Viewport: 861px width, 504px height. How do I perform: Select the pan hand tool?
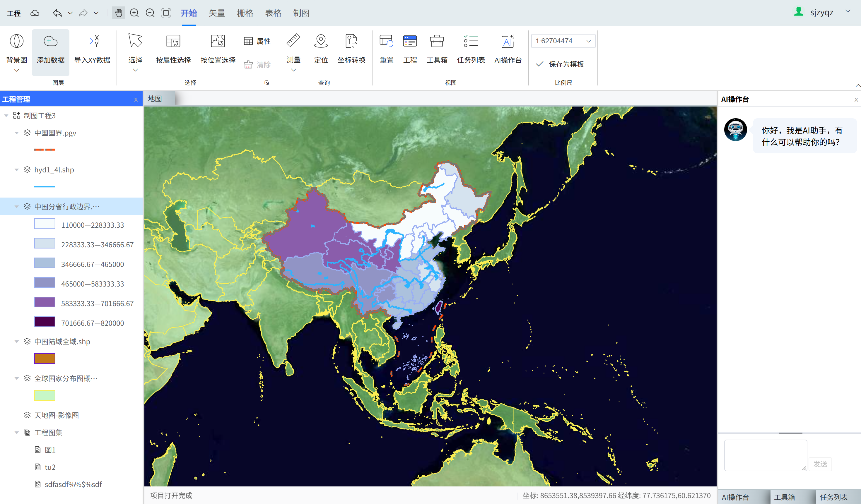pyautogui.click(x=118, y=13)
